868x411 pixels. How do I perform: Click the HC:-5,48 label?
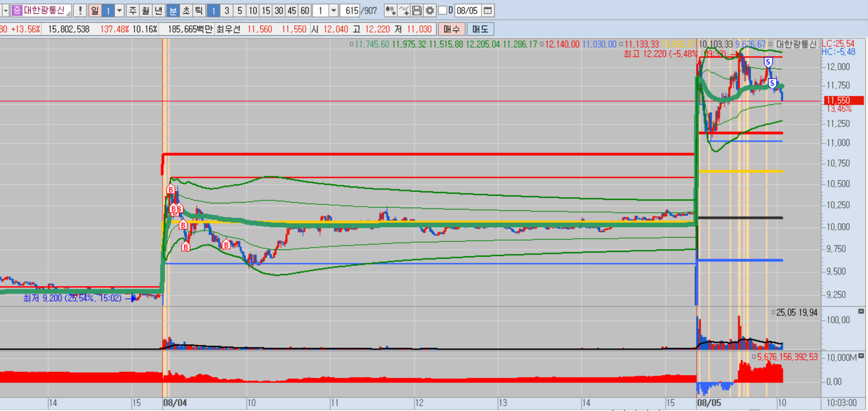tap(838, 52)
